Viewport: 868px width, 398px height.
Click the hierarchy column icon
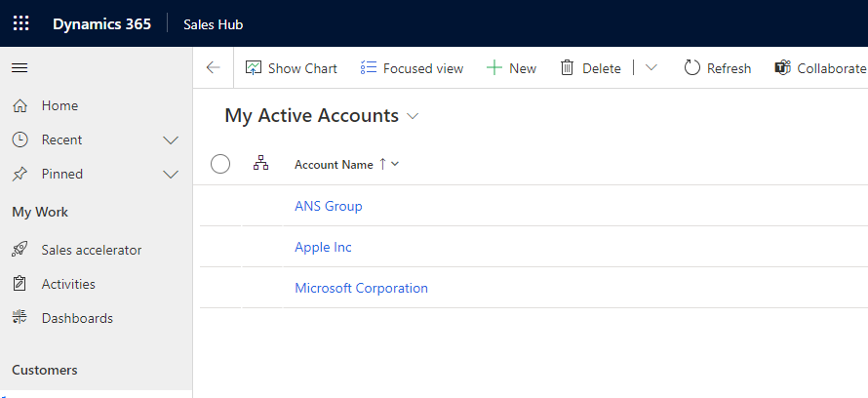coord(260,164)
